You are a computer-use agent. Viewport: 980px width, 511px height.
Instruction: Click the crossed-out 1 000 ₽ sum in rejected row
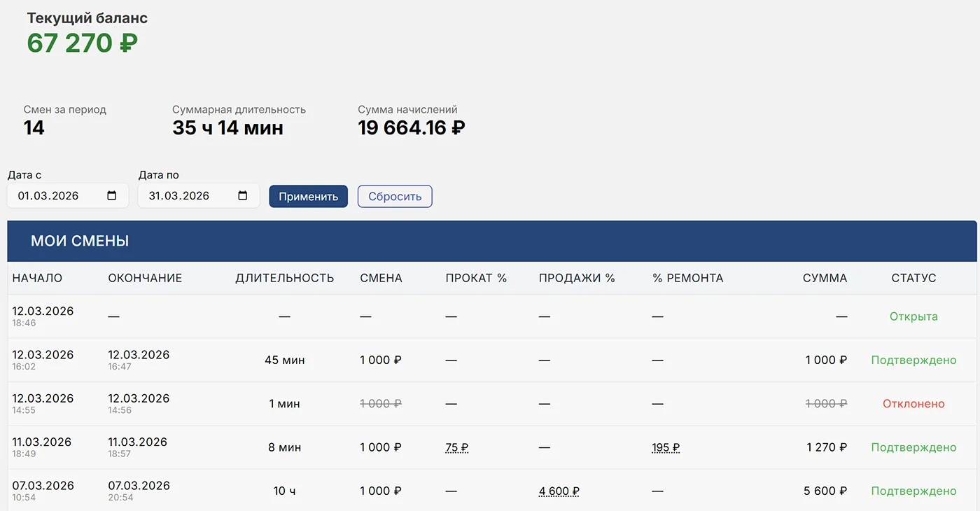(x=826, y=404)
